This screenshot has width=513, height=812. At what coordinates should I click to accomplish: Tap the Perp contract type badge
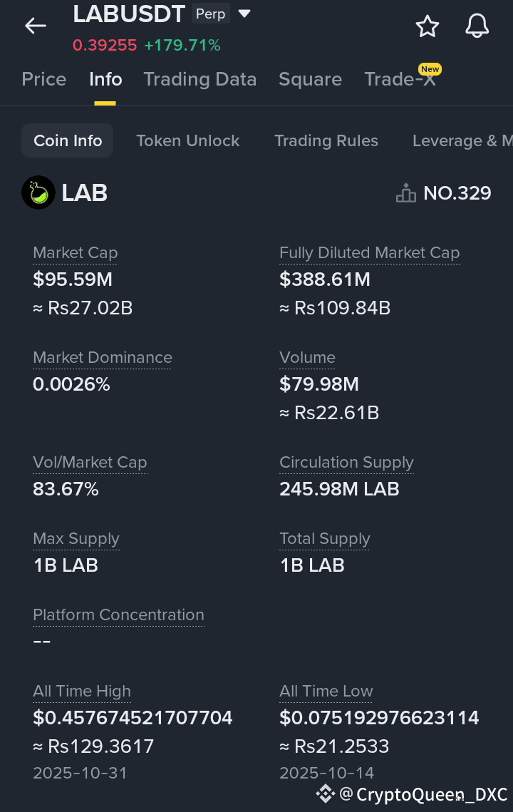[x=211, y=14]
